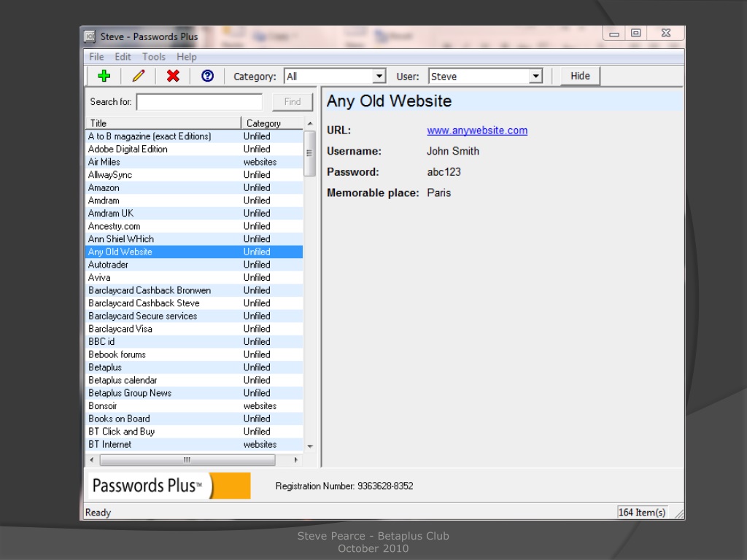
Task: Select the 'Barclaycard Secure services' entry
Action: (194, 316)
